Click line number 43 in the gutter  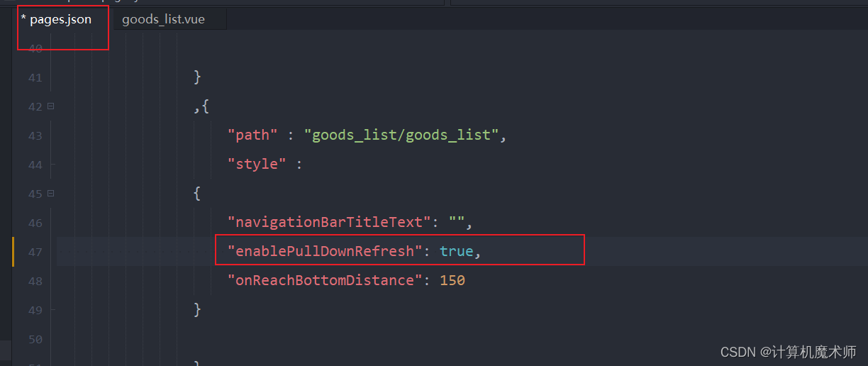(x=35, y=135)
